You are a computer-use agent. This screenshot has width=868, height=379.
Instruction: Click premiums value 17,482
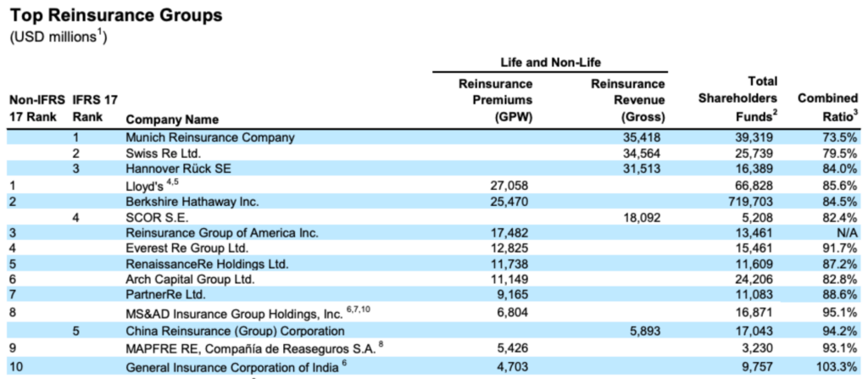[509, 234]
